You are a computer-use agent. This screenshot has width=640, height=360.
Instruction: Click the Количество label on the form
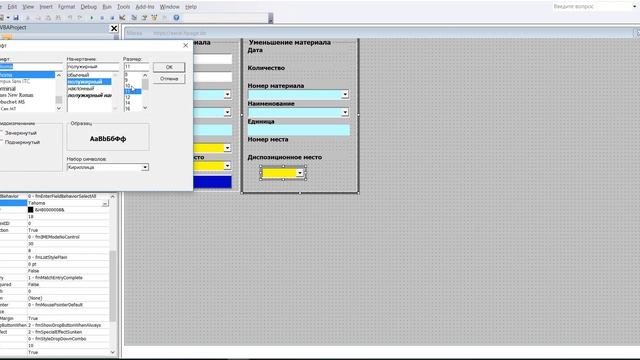[266, 68]
